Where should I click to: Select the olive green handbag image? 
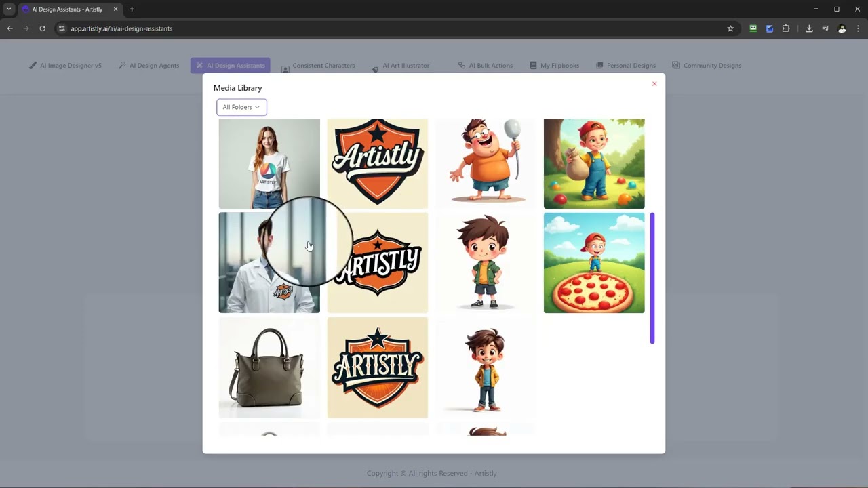click(269, 368)
